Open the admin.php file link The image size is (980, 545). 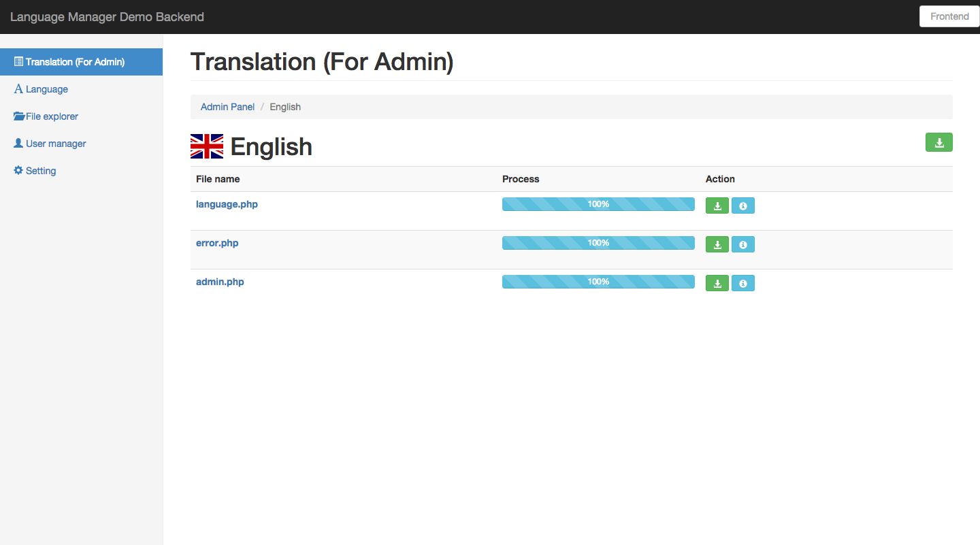[x=220, y=282]
